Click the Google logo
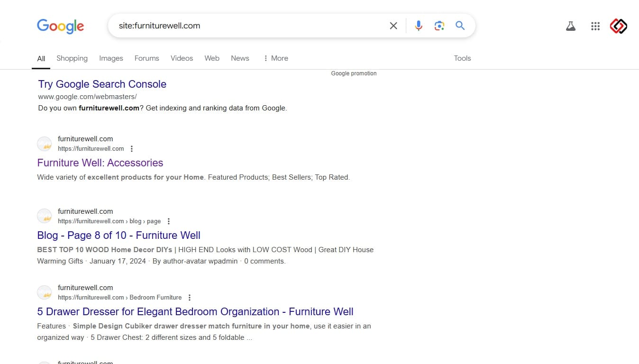 (x=60, y=26)
